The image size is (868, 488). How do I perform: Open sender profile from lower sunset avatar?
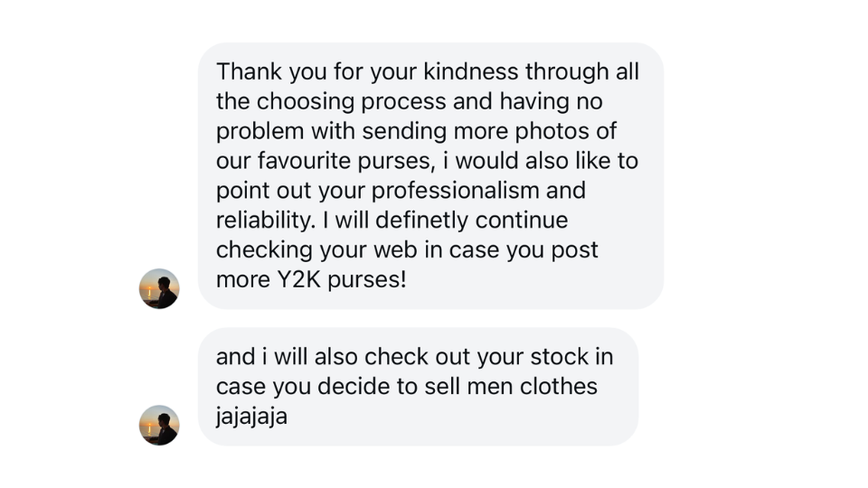159,425
